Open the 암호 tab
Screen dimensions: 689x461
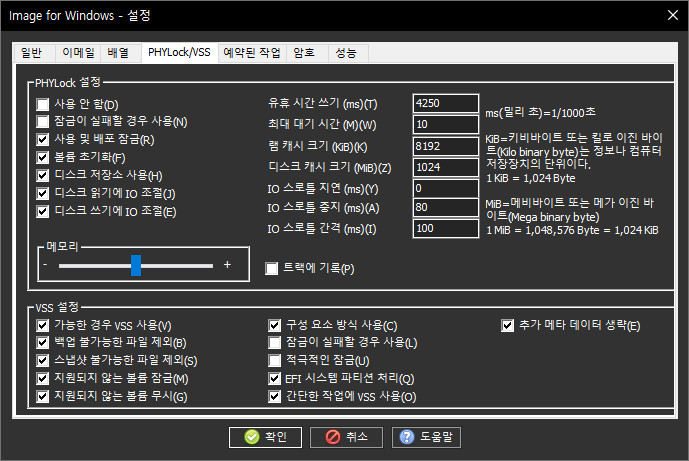[307, 53]
